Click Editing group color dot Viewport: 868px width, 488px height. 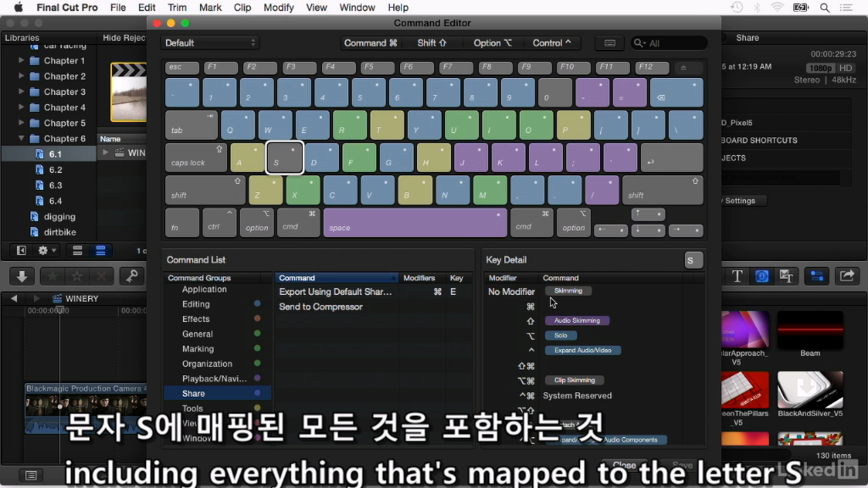(x=257, y=304)
